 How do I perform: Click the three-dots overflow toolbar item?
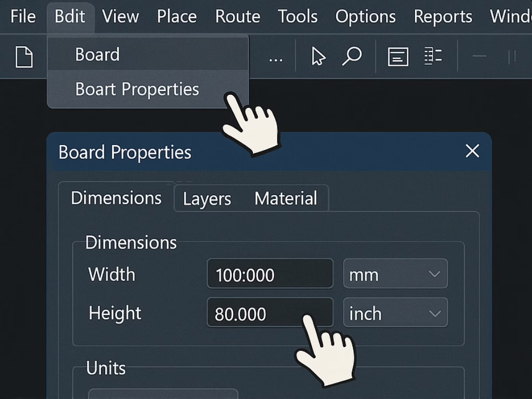276,60
